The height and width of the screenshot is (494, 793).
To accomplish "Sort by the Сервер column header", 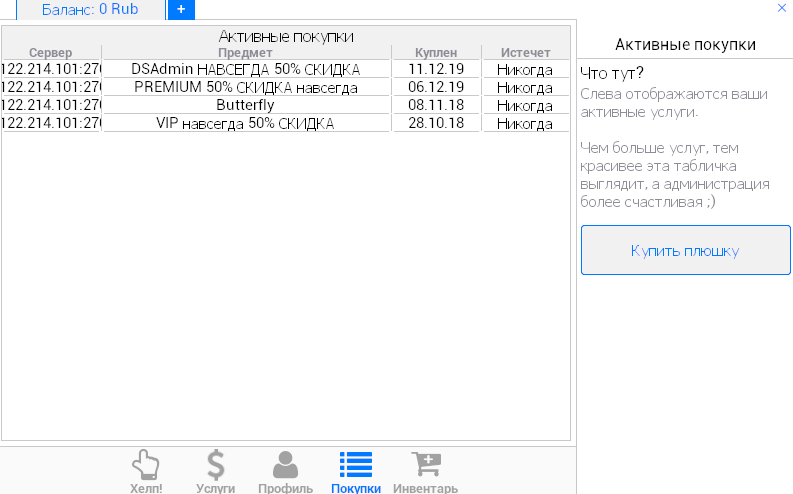I will (51, 52).
